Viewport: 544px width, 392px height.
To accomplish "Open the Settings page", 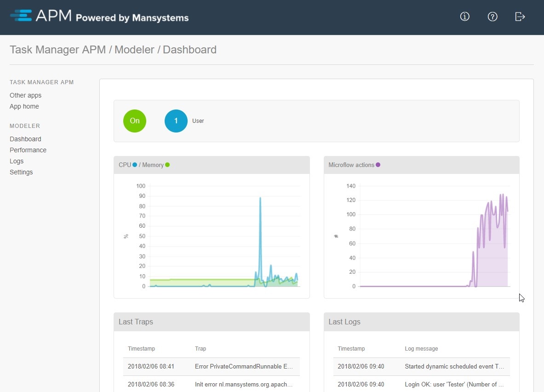I will pos(21,172).
